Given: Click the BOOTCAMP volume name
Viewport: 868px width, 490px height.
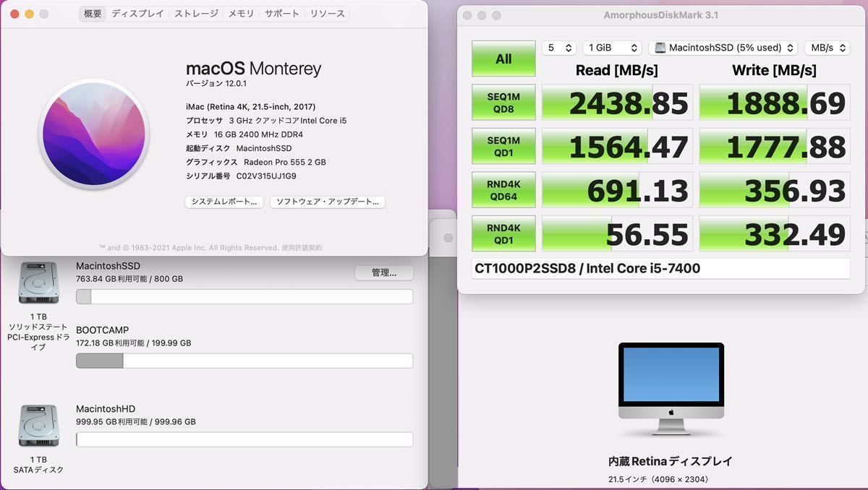Looking at the screenshot, I should (x=103, y=330).
